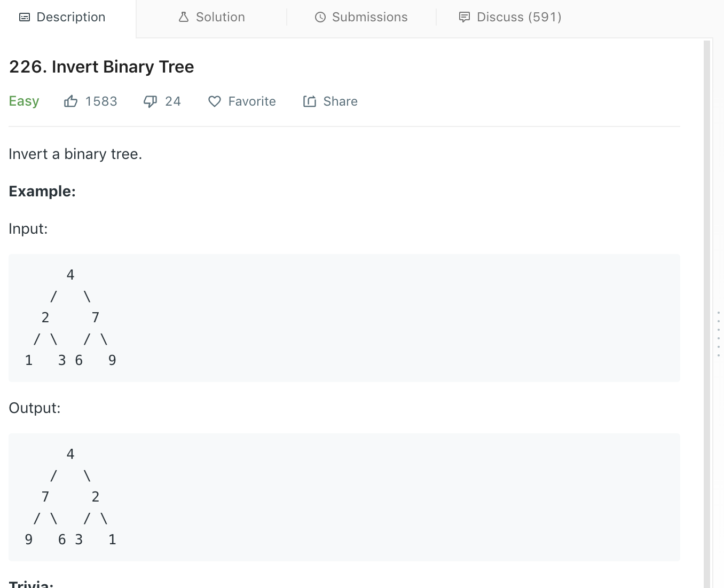
Task: Click the Share arrow icon
Action: [x=310, y=101]
